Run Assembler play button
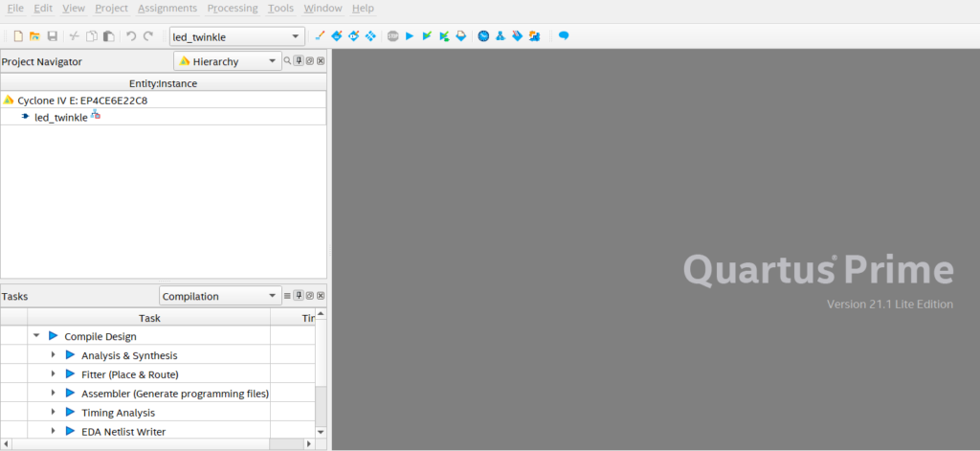 70,394
